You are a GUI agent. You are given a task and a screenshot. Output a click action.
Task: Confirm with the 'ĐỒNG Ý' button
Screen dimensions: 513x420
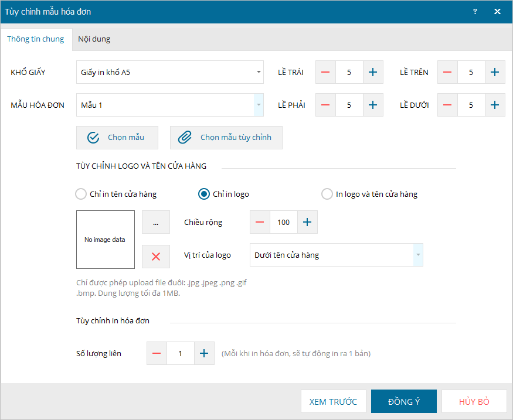tap(404, 402)
